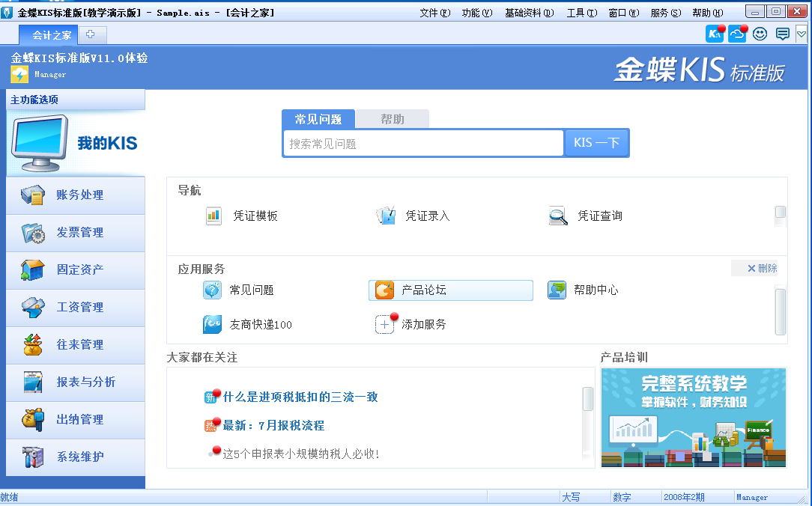Click the 完整系统教学 training banner
Image resolution: width=812 pixels, height=506 pixels.
click(694, 418)
